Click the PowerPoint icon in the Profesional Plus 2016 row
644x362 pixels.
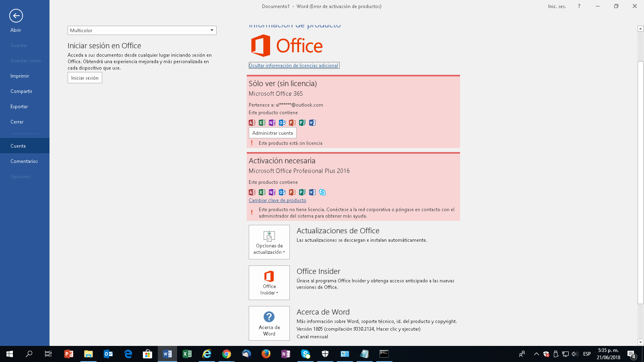292,192
